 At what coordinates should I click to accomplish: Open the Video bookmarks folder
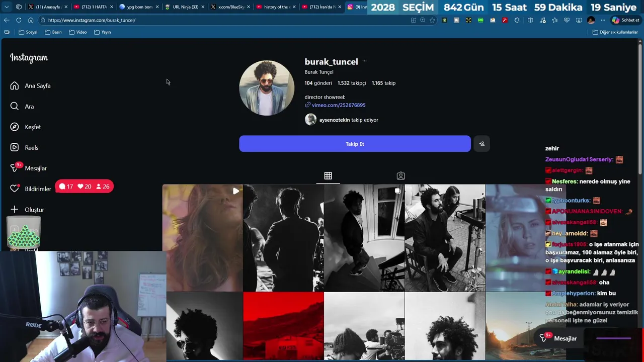point(78,32)
